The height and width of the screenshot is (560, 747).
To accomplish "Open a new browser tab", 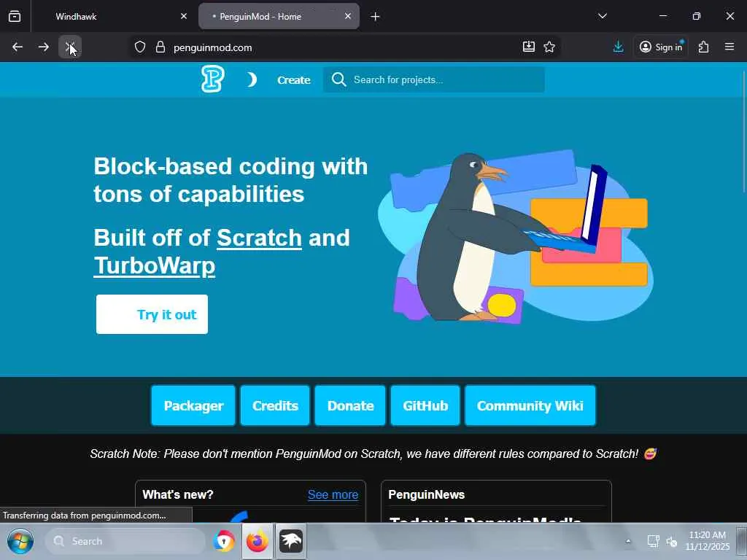I will 375,16.
